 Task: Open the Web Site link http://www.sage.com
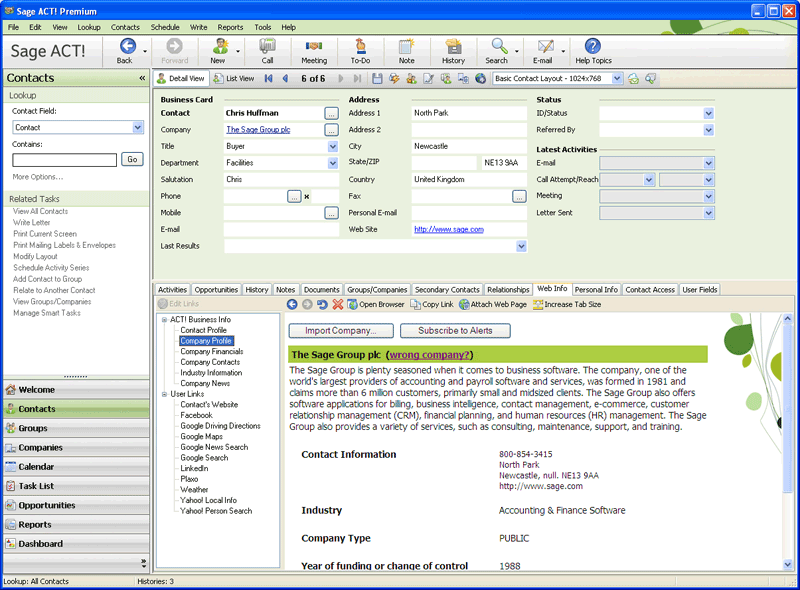tap(449, 230)
